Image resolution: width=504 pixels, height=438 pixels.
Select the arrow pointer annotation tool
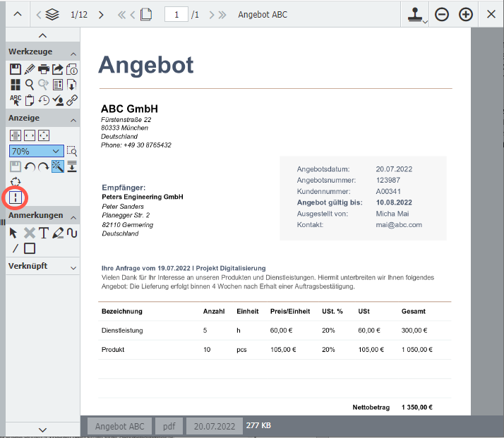tap(15, 233)
